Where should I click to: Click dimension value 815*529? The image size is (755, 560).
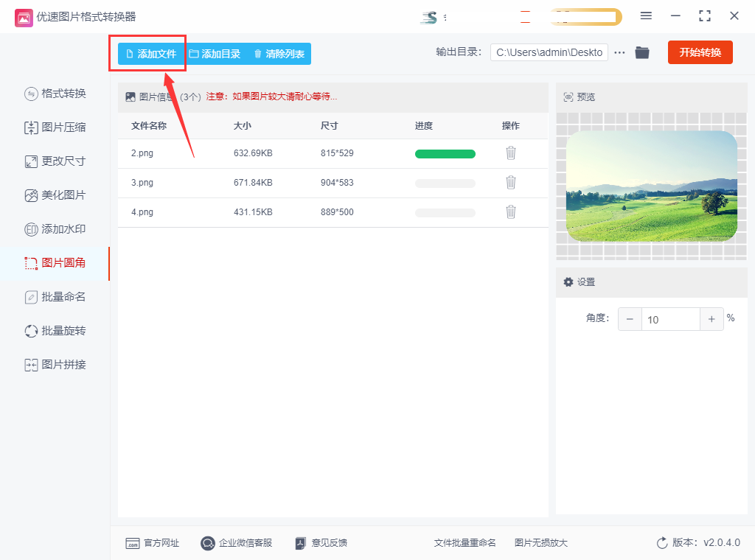(x=337, y=153)
